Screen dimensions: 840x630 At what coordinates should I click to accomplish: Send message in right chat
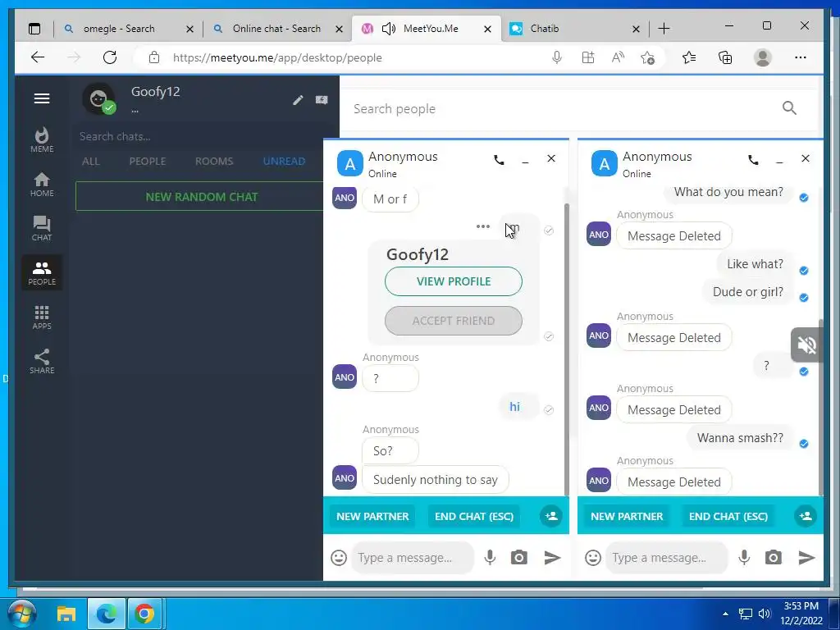click(807, 558)
